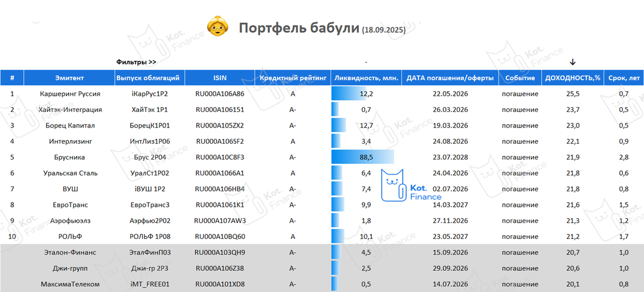This screenshot has width=644, height=292.
Task: Click the 1,7 term value
Action: point(624,236)
